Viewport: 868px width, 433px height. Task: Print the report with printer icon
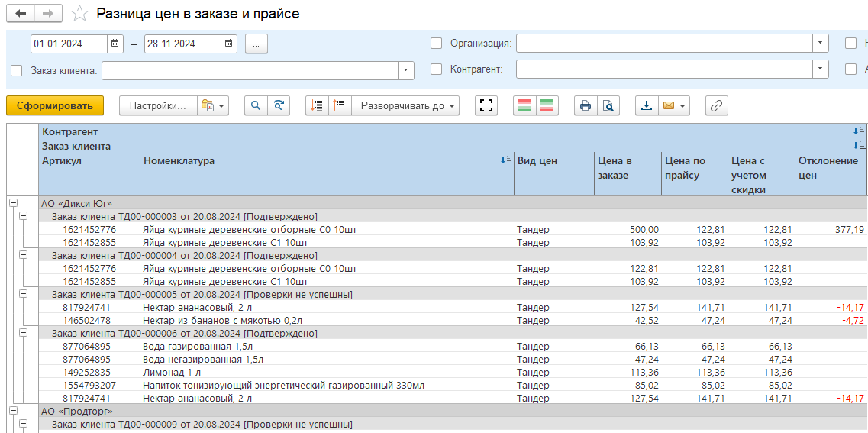(x=586, y=105)
